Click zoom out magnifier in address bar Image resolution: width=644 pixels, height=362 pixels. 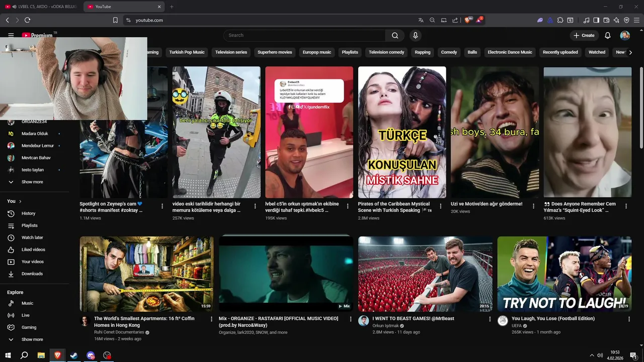tap(432, 20)
